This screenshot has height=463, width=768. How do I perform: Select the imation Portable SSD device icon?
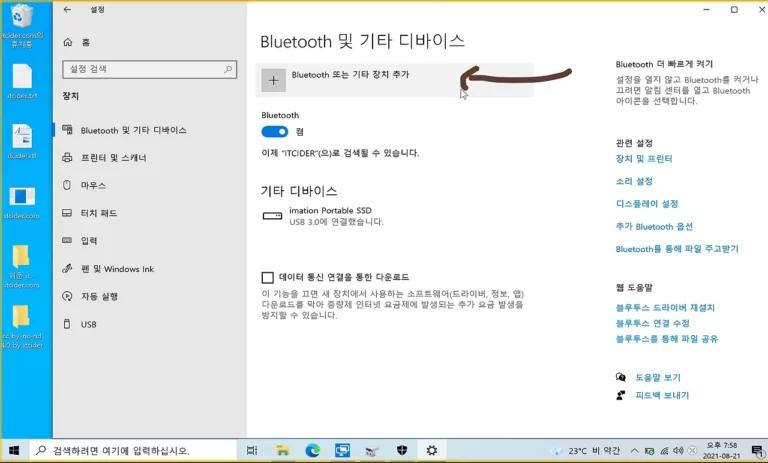[272, 216]
